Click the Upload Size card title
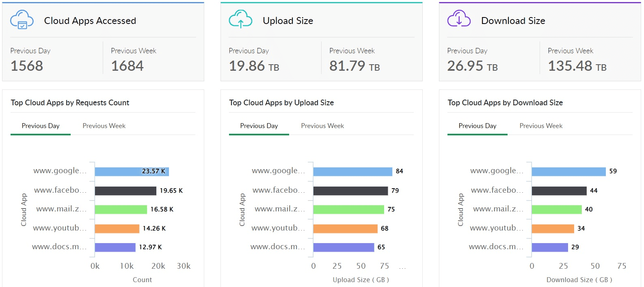 point(288,21)
